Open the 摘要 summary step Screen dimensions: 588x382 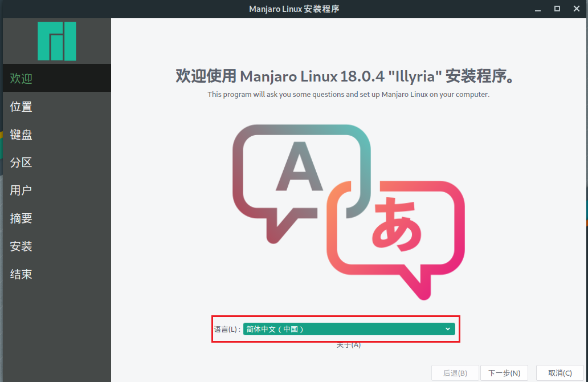point(21,218)
